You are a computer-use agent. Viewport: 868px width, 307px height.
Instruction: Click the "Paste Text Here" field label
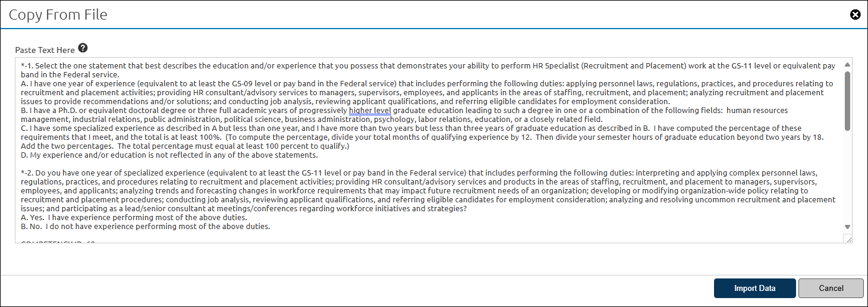(x=45, y=50)
